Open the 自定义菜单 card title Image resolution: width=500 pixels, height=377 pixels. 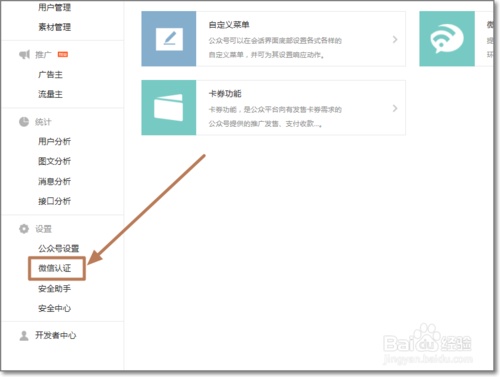[x=229, y=25]
